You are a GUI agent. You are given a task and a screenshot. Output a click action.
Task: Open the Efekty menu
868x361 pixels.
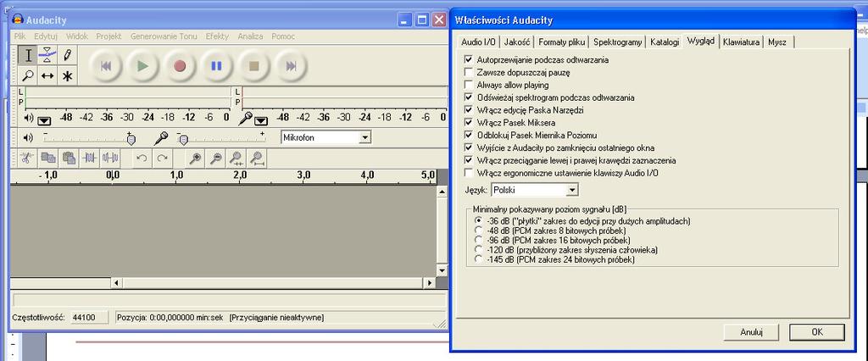[217, 36]
